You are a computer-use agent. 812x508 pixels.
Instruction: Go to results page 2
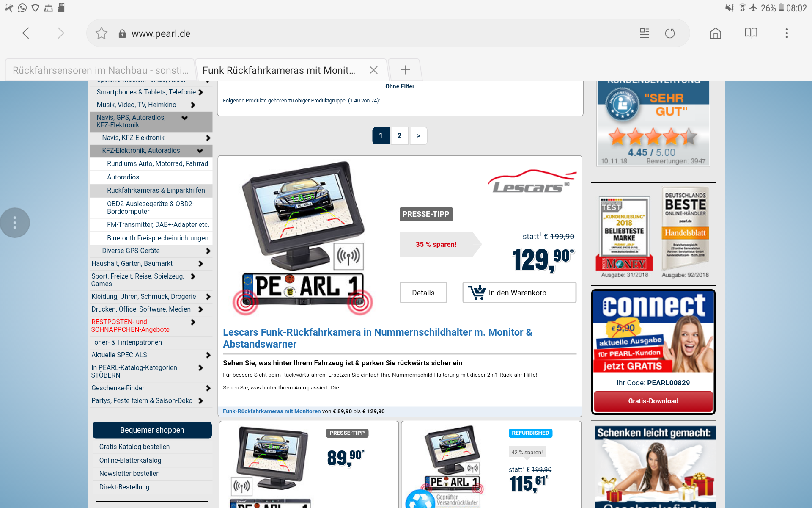(x=399, y=136)
